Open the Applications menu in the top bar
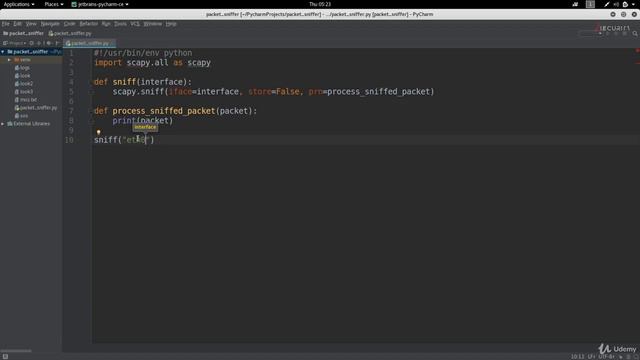Screen dimensions: 640x360 (x=19, y=4)
